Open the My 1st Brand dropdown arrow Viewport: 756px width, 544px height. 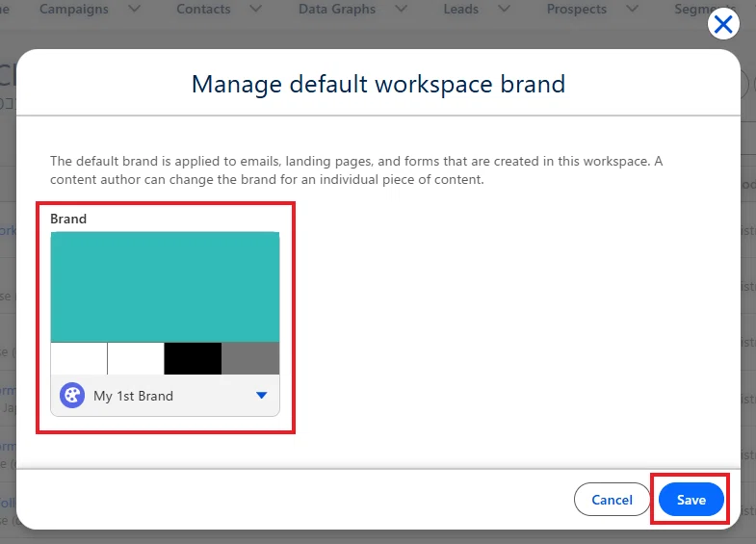pyautogui.click(x=261, y=395)
